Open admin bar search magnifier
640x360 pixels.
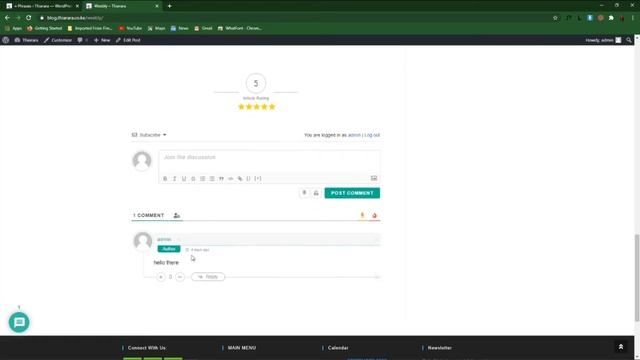[629, 40]
